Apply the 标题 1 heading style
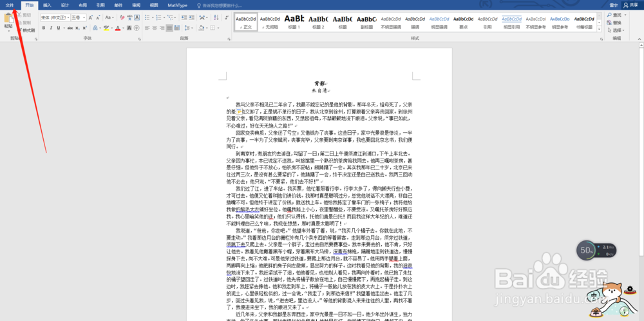Viewport: 644px width, 321px height. tap(294, 22)
